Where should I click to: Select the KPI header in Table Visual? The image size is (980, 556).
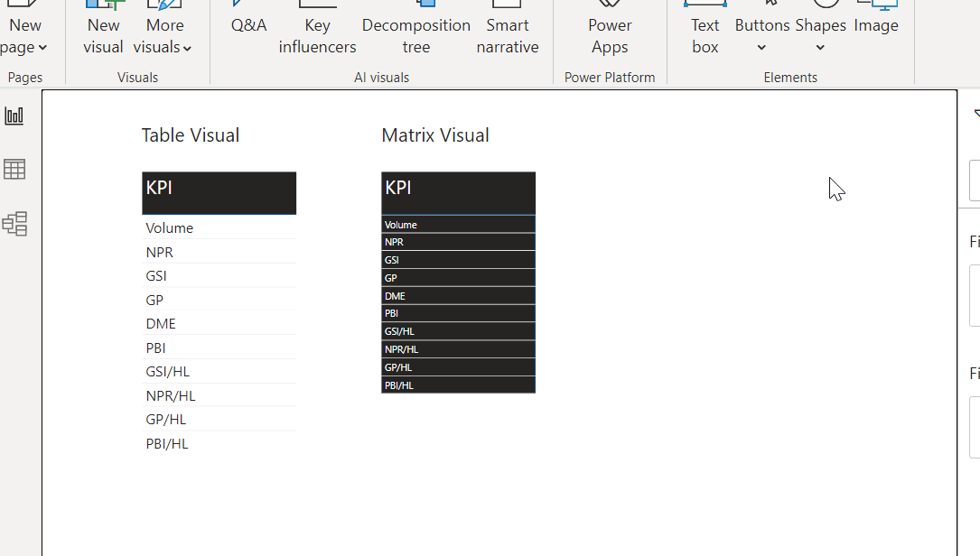(x=219, y=193)
